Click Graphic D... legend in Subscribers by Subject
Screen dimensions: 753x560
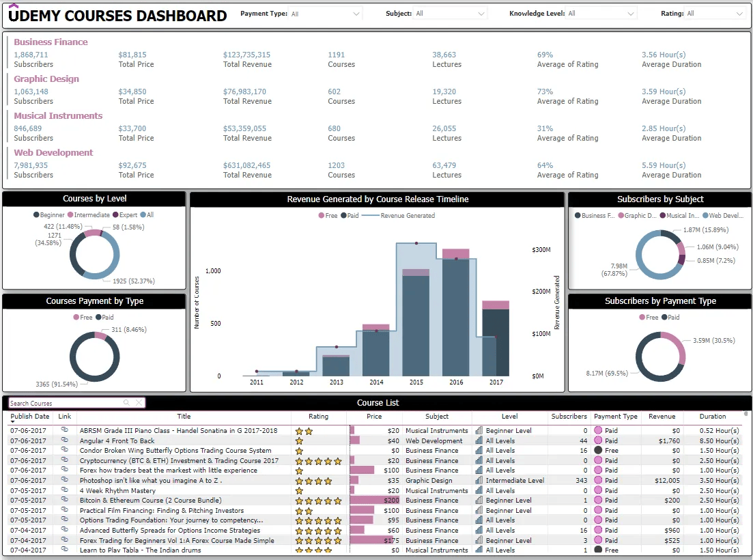(x=637, y=216)
